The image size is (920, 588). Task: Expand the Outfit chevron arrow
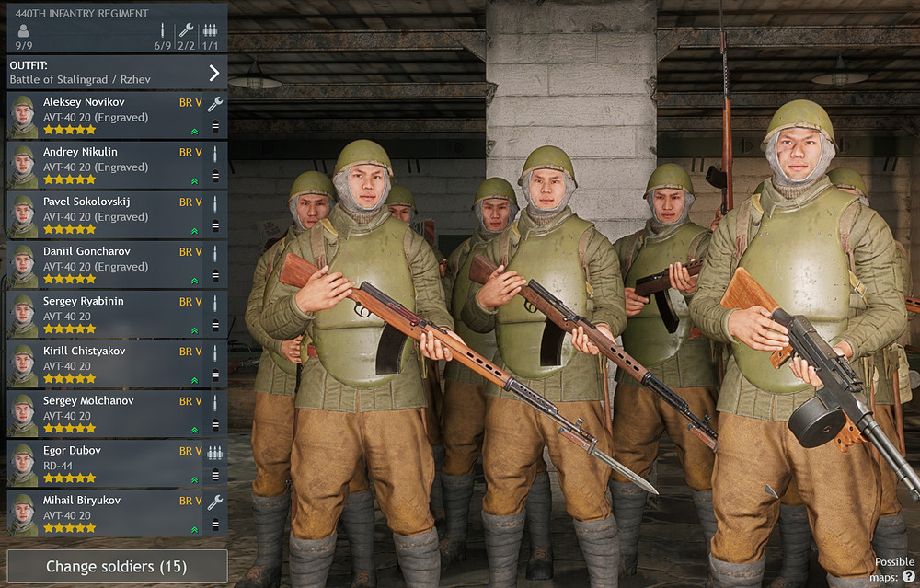(x=214, y=73)
